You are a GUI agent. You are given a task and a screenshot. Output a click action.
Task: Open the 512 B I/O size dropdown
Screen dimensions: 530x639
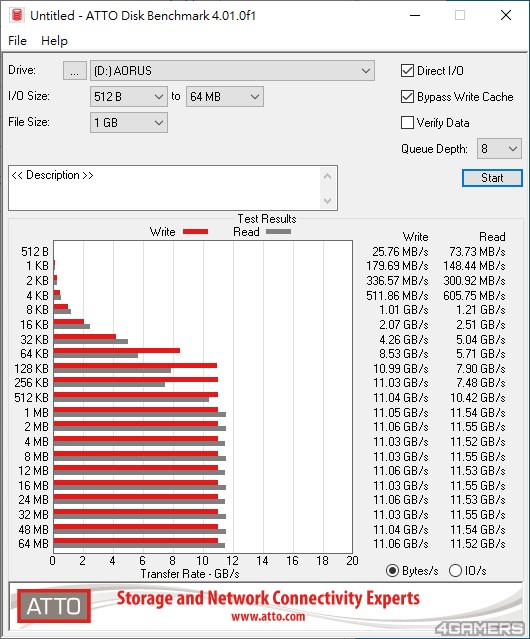coord(129,97)
